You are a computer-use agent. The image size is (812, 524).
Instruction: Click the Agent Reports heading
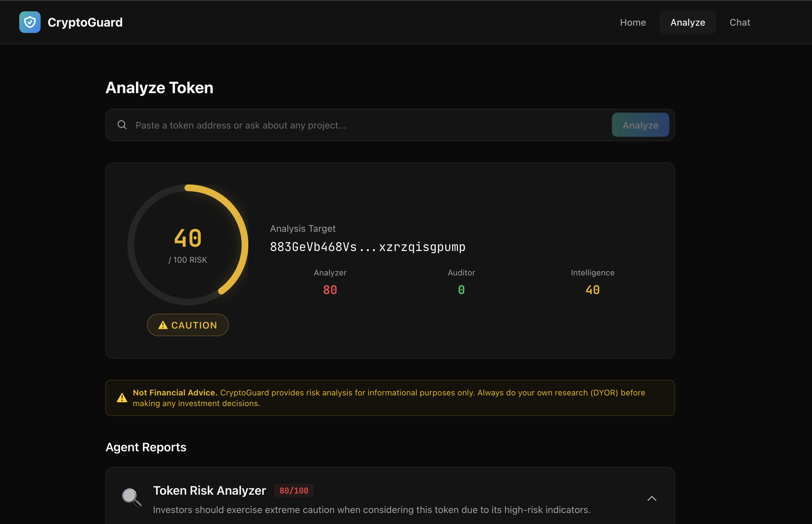click(x=146, y=447)
